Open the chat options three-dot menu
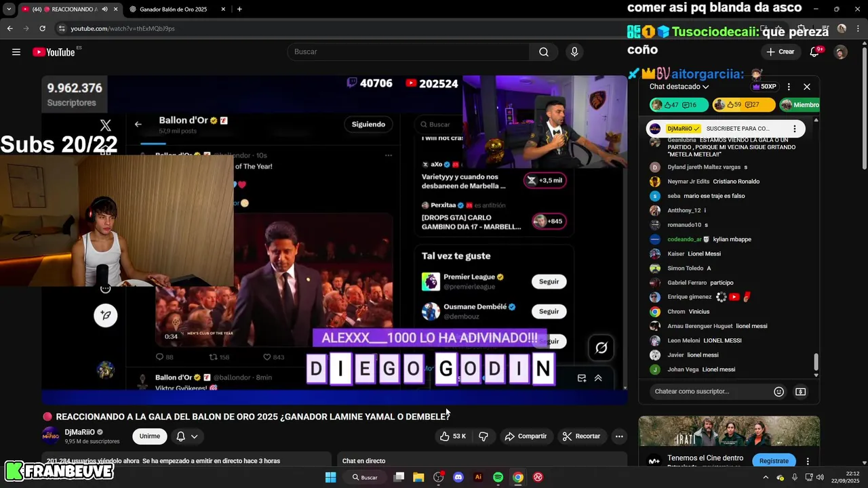Viewport: 868px width, 488px height. 789,87
